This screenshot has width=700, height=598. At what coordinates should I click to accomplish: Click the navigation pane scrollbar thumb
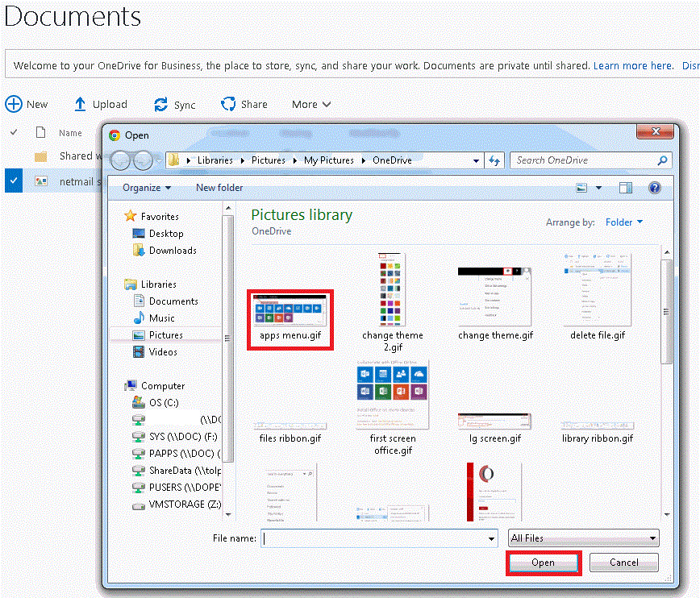(x=227, y=338)
